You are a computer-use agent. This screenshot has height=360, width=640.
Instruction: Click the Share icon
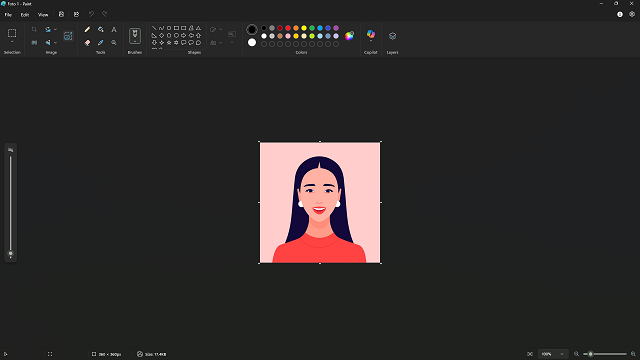(76, 14)
